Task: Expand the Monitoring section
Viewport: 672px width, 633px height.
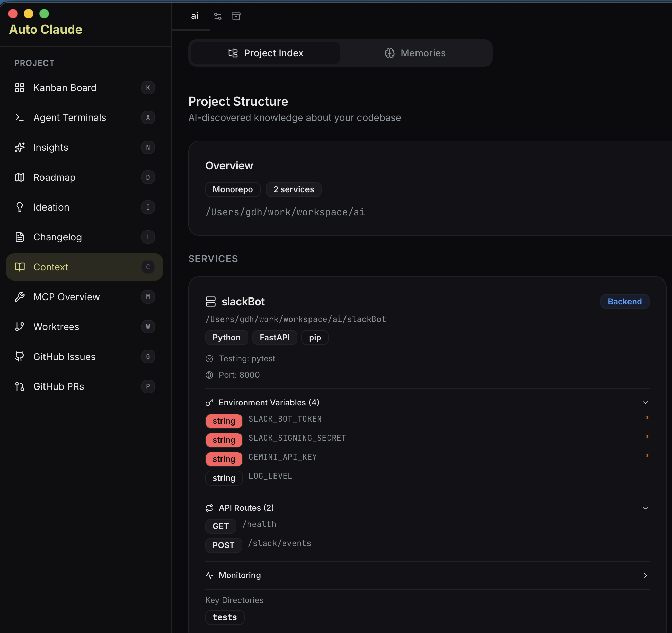Action: pyautogui.click(x=645, y=575)
